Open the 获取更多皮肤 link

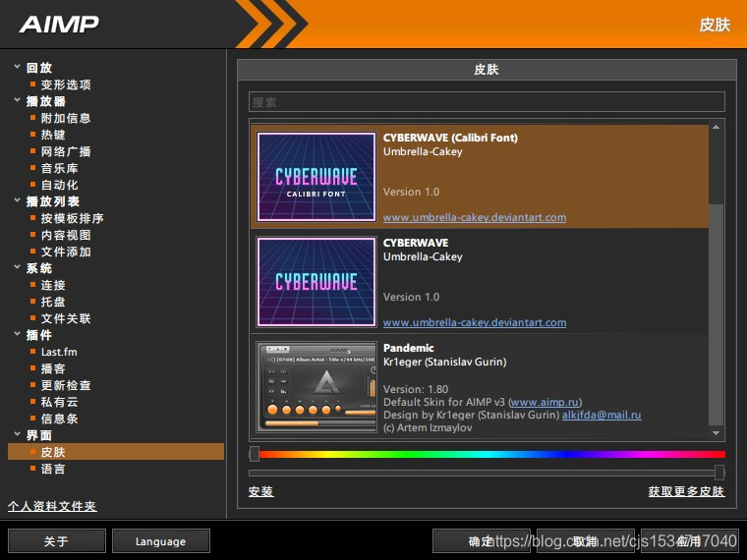click(x=686, y=491)
